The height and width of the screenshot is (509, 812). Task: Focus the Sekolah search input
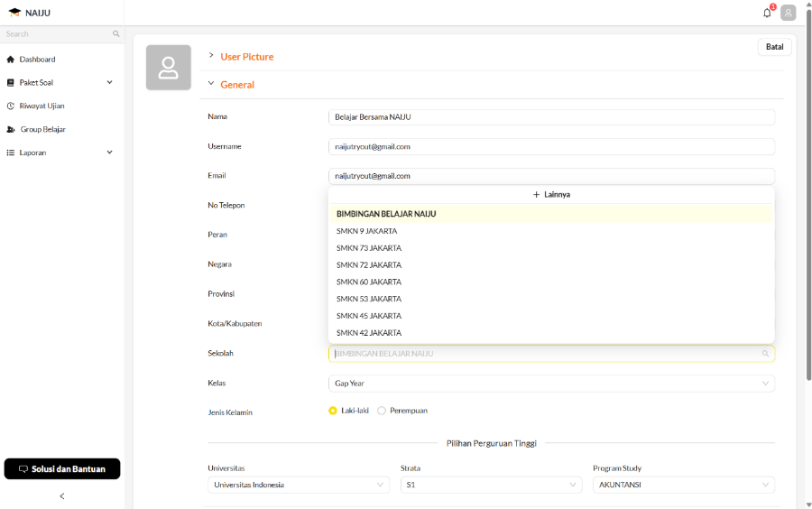coord(551,354)
